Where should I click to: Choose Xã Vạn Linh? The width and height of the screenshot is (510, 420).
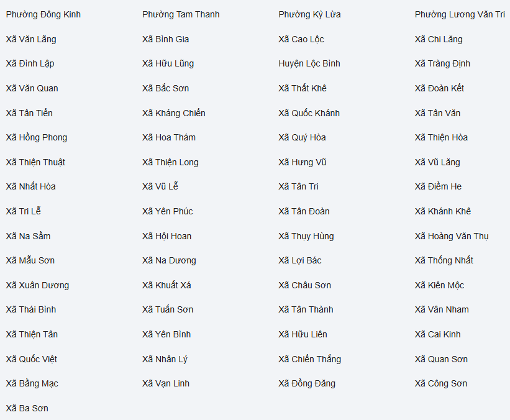[166, 383]
